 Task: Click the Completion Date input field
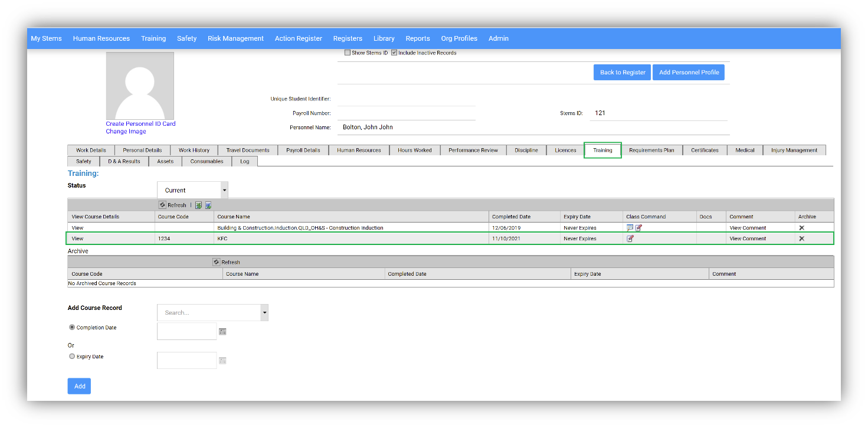186,331
